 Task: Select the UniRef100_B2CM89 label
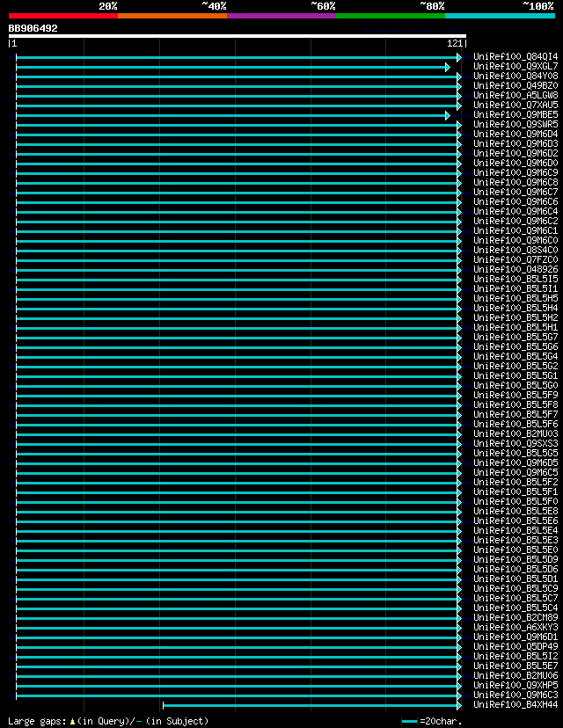click(x=515, y=617)
